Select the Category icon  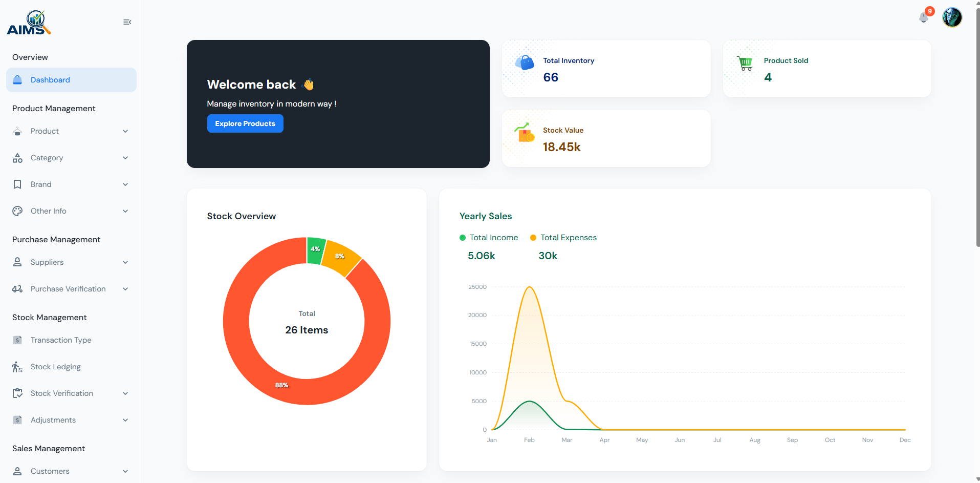18,158
